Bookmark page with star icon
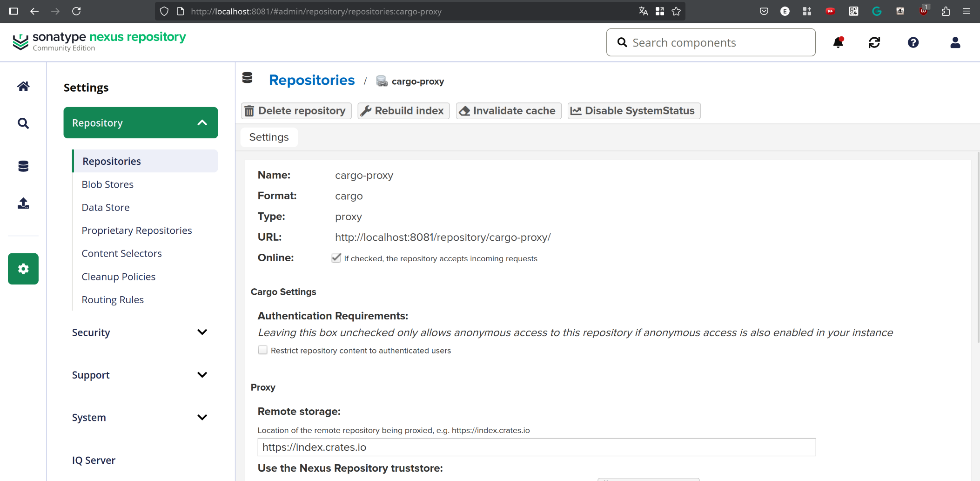Viewport: 980px width, 481px height. click(676, 11)
